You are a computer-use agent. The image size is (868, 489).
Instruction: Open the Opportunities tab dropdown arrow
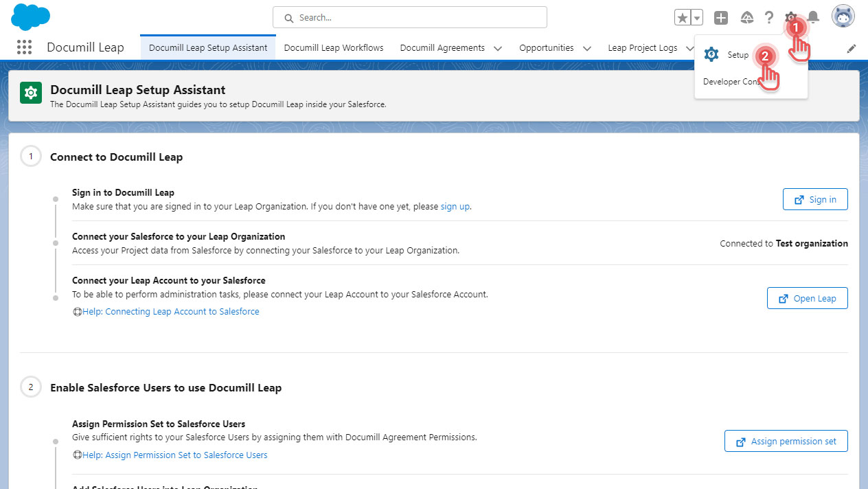[x=587, y=48]
